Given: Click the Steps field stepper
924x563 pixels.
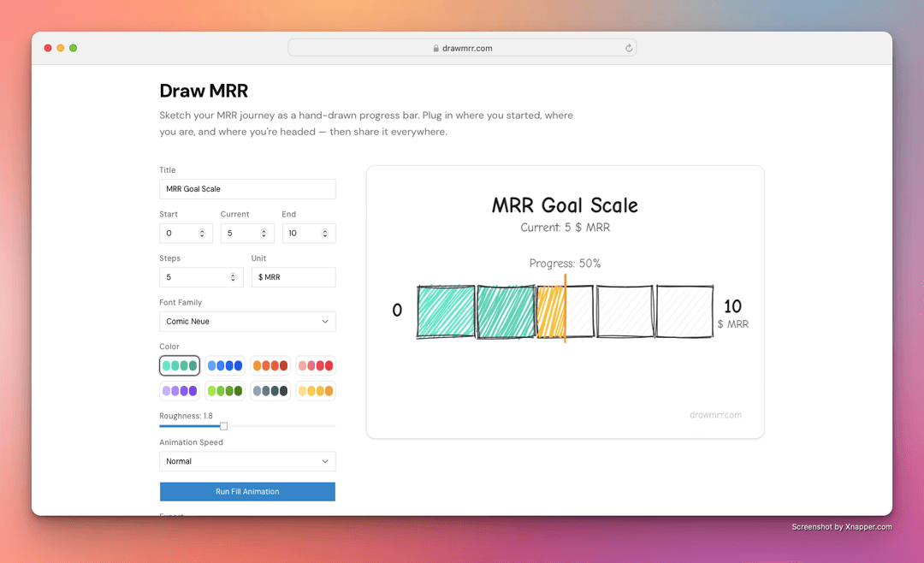Looking at the screenshot, I should tap(233, 277).
